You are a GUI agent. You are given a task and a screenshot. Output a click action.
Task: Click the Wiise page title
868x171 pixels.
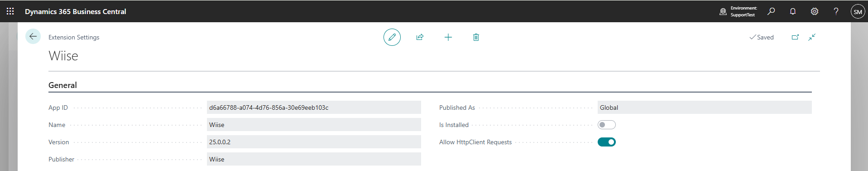coord(63,56)
